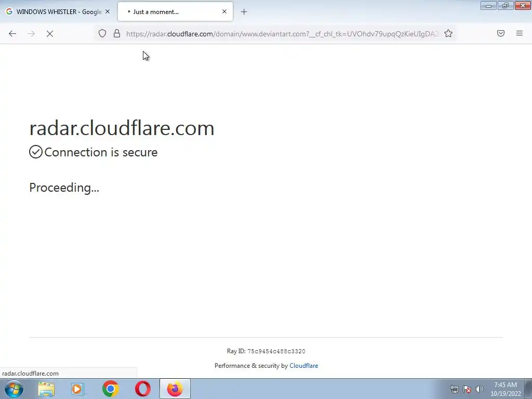Launch Windows Media Player from taskbar
This screenshot has height=399, width=532.
tap(78, 389)
